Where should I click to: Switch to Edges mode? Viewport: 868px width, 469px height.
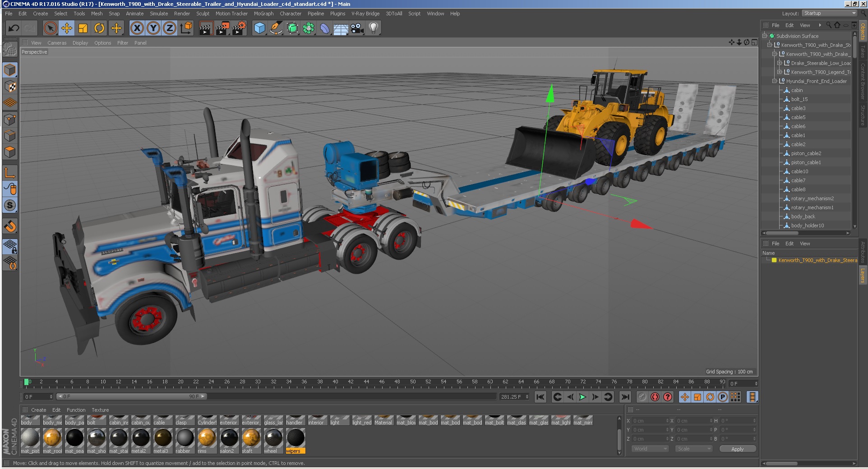tap(10, 136)
